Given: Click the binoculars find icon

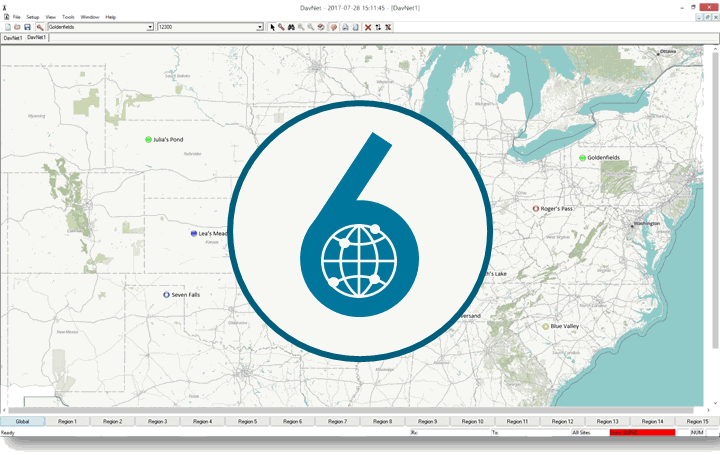Looking at the screenshot, I should click(x=291, y=28).
